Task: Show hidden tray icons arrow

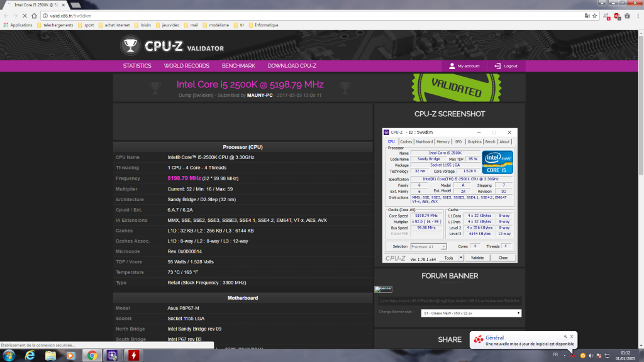Action: point(564,356)
